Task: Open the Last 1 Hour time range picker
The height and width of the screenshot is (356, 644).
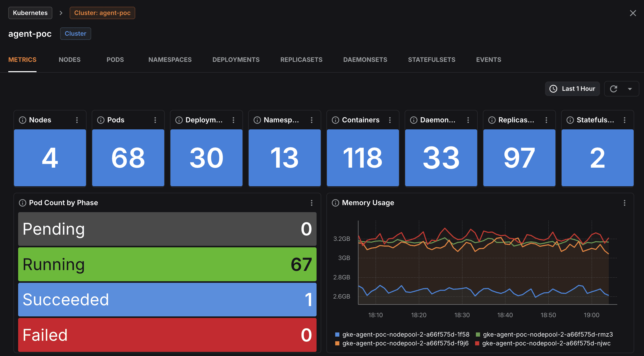Action: point(573,89)
